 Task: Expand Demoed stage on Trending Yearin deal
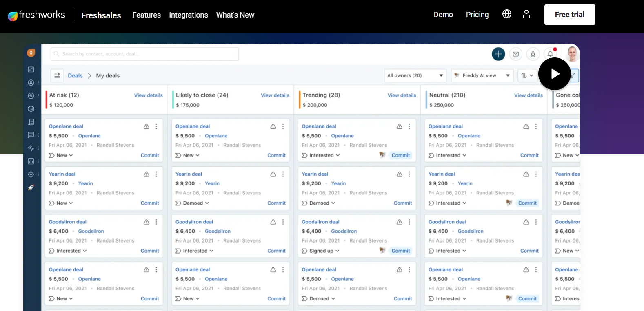[x=319, y=203]
